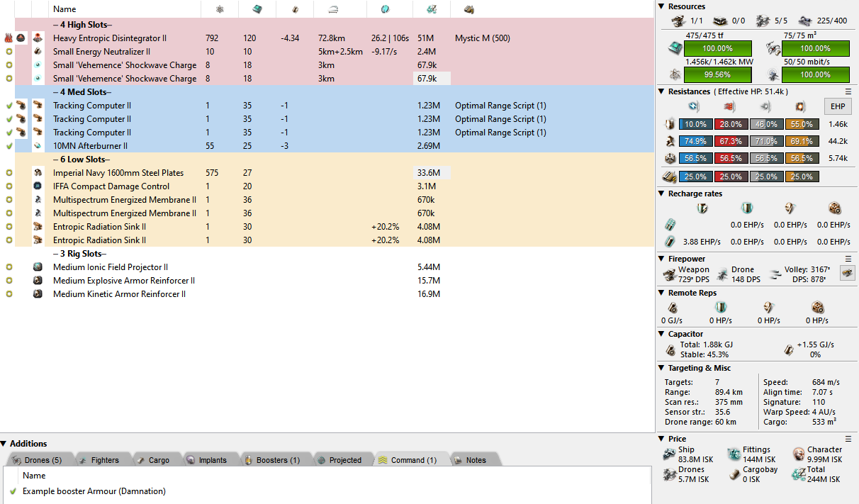Switch to the Drones (5) tab
This screenshot has height=504, width=859.
click(39, 460)
